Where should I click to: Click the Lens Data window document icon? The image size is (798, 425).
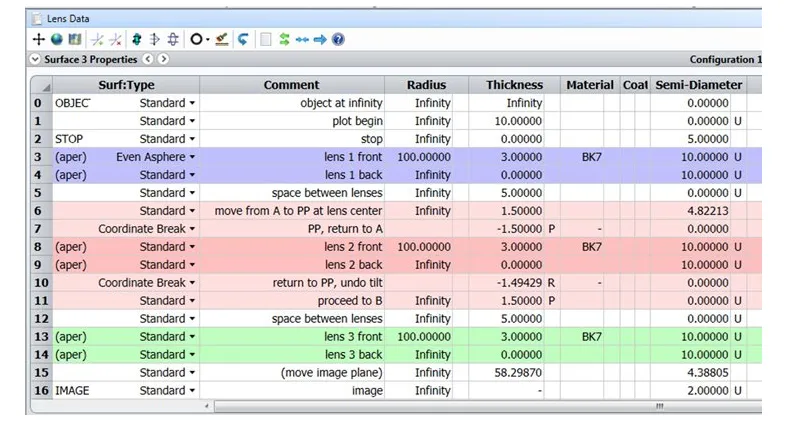[x=37, y=19]
